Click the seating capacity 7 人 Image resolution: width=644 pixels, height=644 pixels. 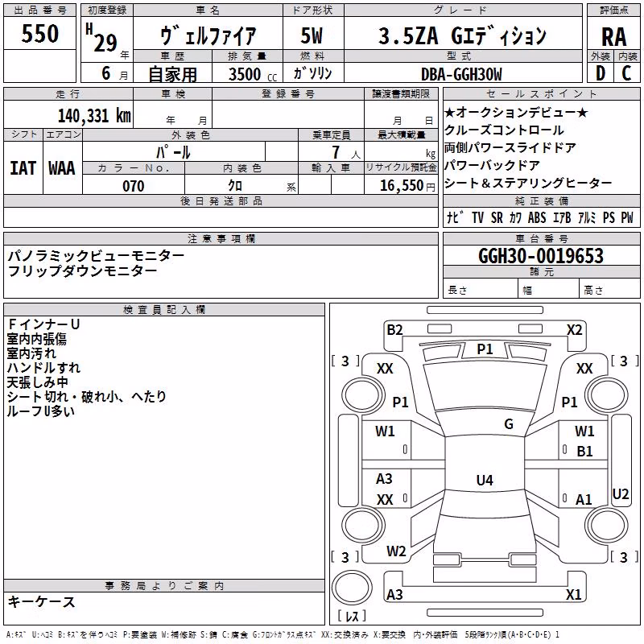(x=346, y=152)
